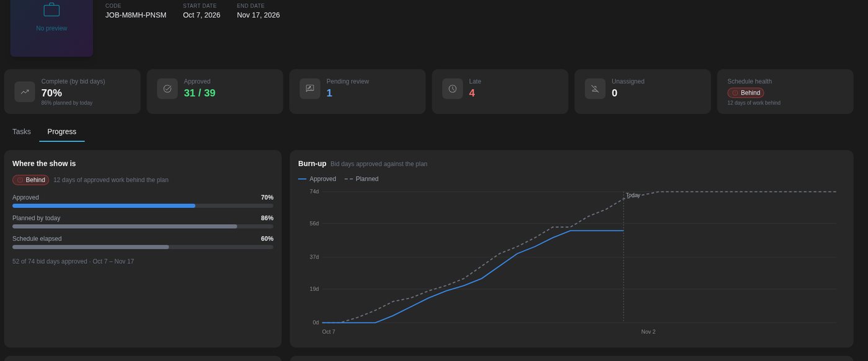868x361 pixels.
Task: Click the Burn-up chart title
Action: [312, 163]
